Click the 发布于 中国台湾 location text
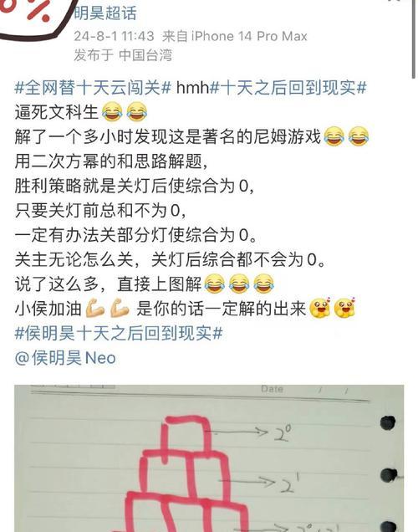418x532 pixels. (x=123, y=55)
